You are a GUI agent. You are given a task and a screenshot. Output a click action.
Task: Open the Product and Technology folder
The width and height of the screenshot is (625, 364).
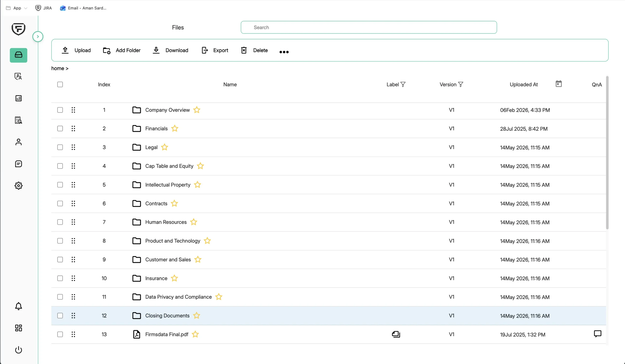click(x=173, y=241)
